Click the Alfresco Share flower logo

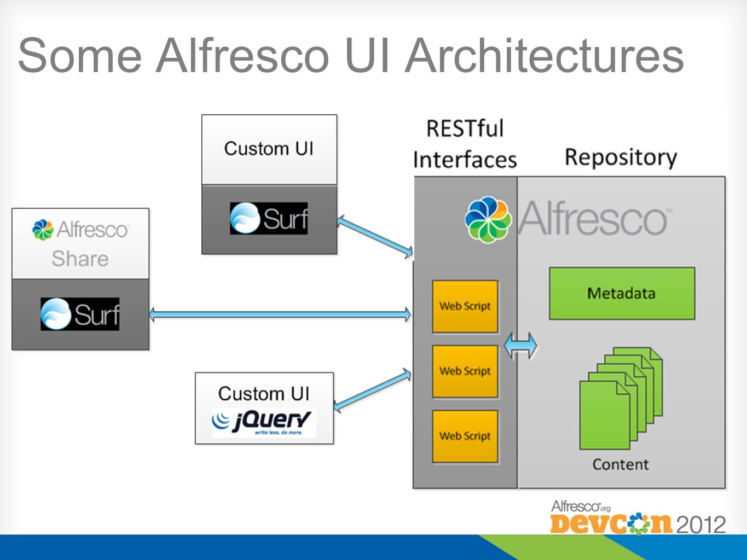point(43,230)
